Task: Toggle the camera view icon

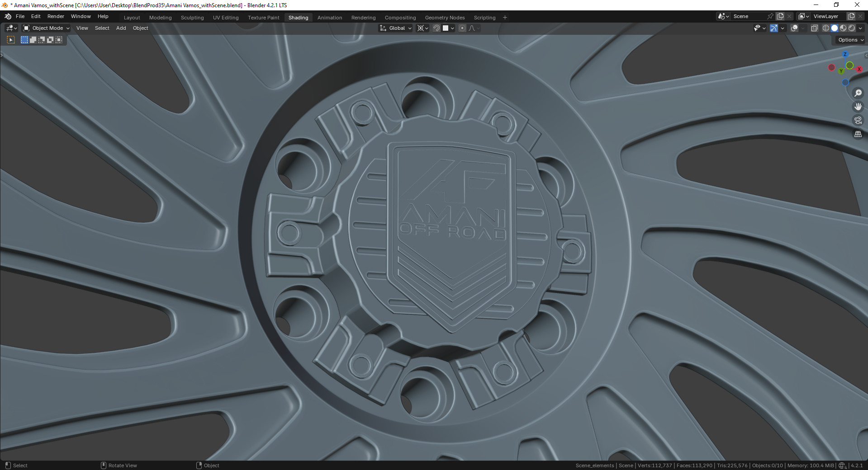Action: click(x=858, y=120)
